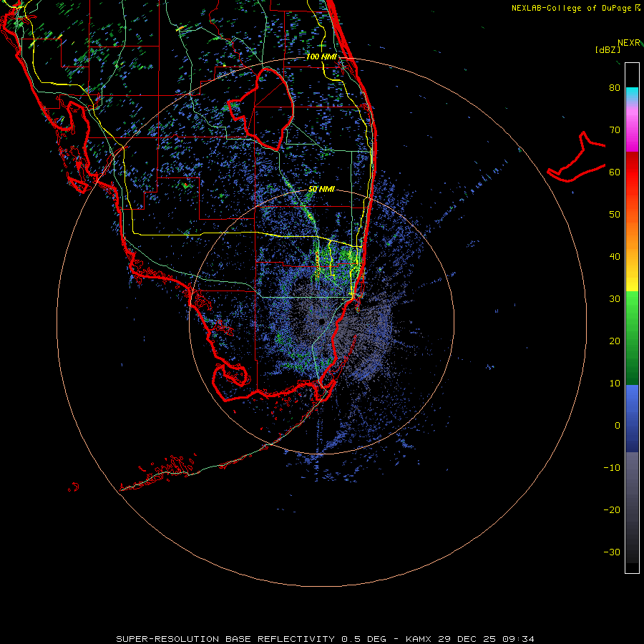Click the -30 dBZ scale value
The image size is (644, 644).
(x=612, y=553)
